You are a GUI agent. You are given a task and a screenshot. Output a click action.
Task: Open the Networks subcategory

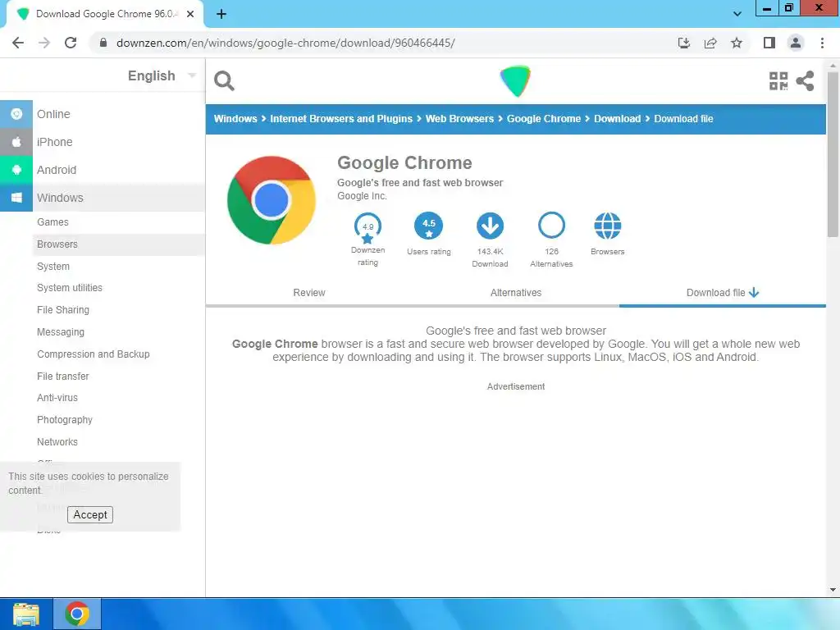coord(57,442)
